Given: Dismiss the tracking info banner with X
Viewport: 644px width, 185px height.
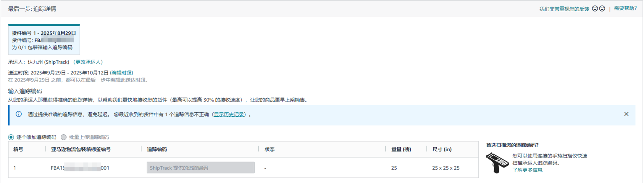Looking at the screenshot, I should pos(626,114).
